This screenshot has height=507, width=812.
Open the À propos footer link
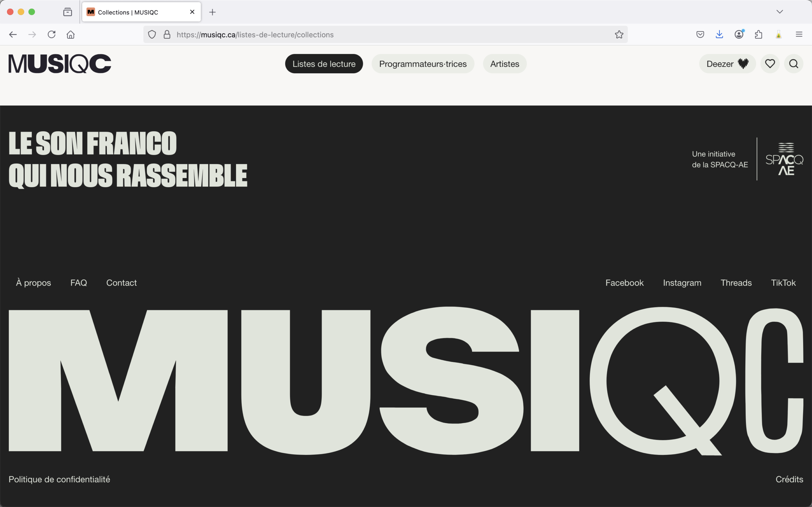(x=34, y=283)
